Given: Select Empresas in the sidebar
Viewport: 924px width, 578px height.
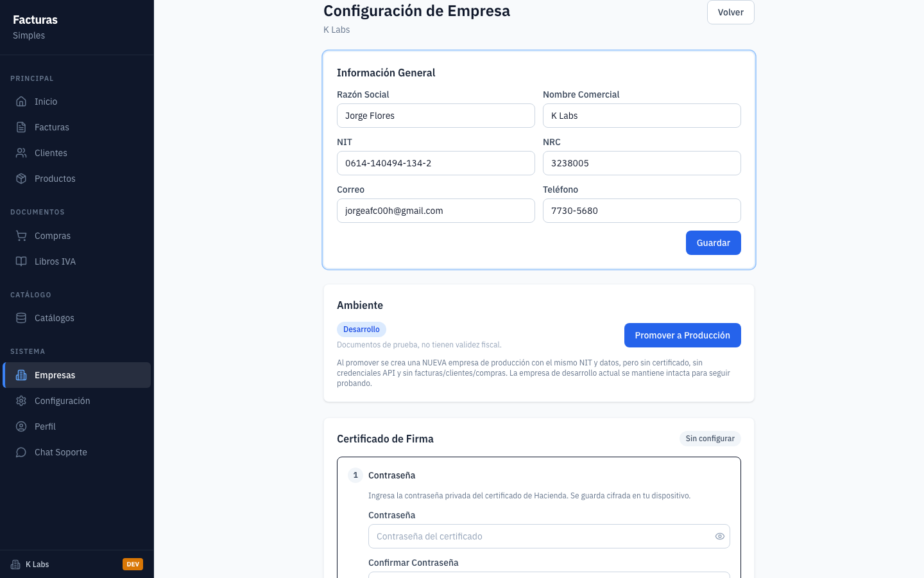Looking at the screenshot, I should point(77,375).
